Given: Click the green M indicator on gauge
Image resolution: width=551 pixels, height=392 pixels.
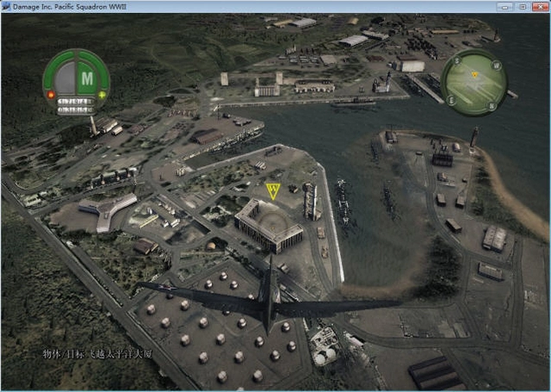Looking at the screenshot, I should (x=86, y=79).
